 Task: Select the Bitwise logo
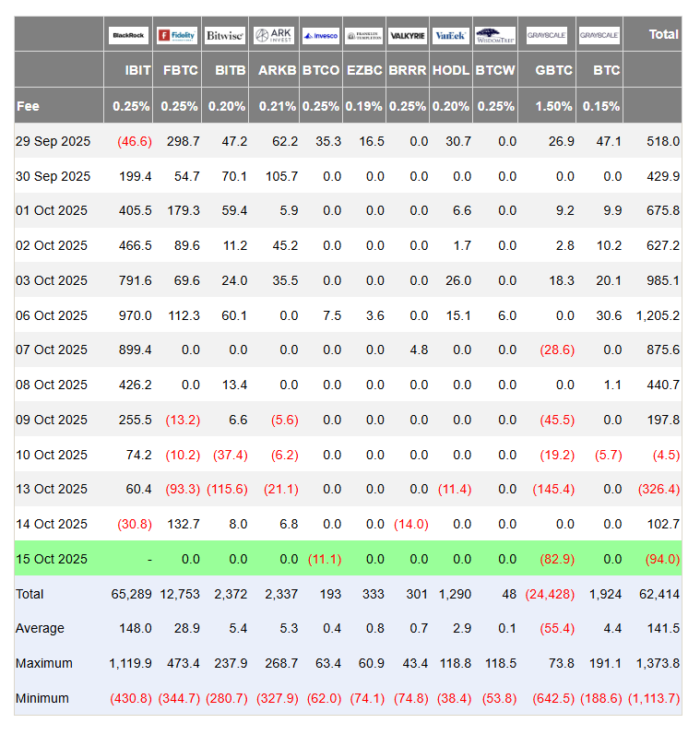point(224,35)
